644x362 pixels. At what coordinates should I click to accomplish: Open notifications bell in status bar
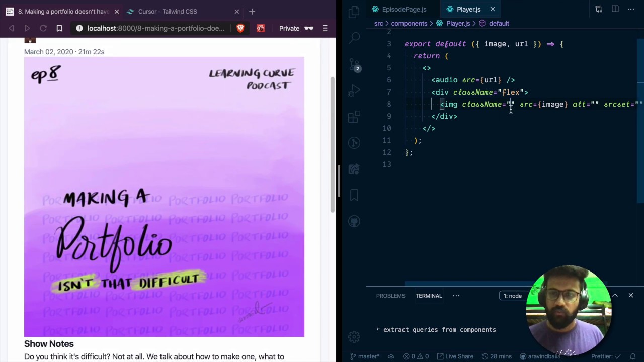tap(632, 356)
